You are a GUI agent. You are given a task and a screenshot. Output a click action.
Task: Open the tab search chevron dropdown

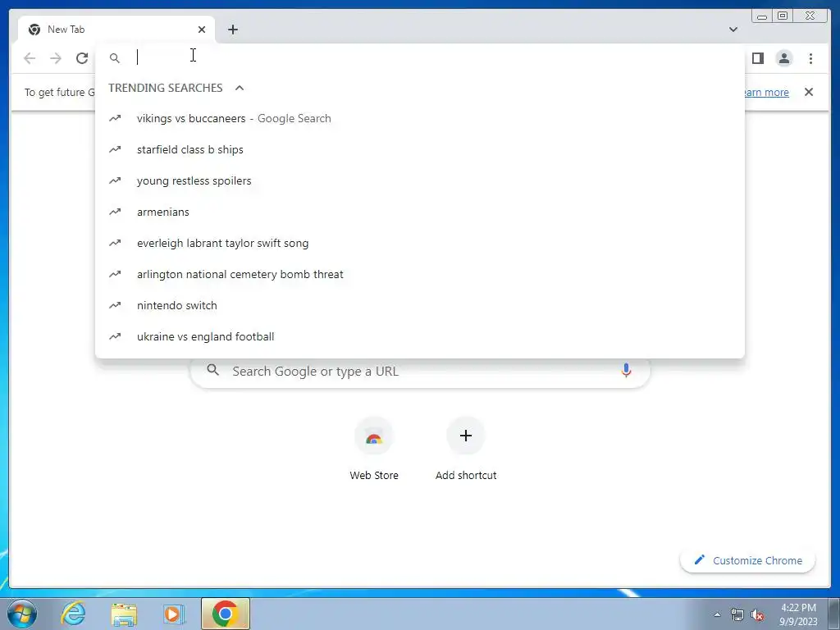733,30
